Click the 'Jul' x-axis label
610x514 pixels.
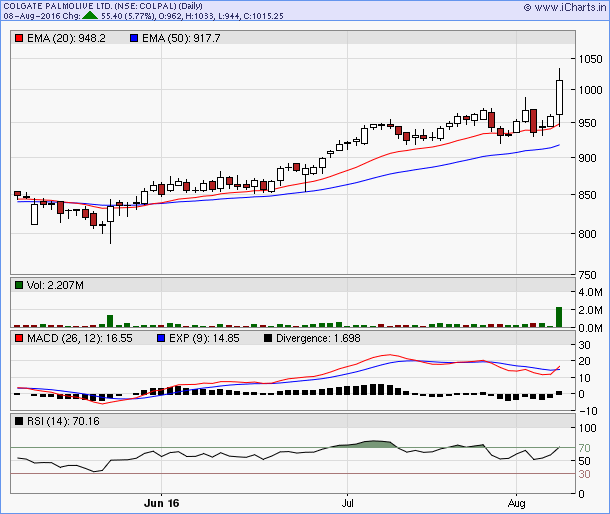tap(347, 503)
